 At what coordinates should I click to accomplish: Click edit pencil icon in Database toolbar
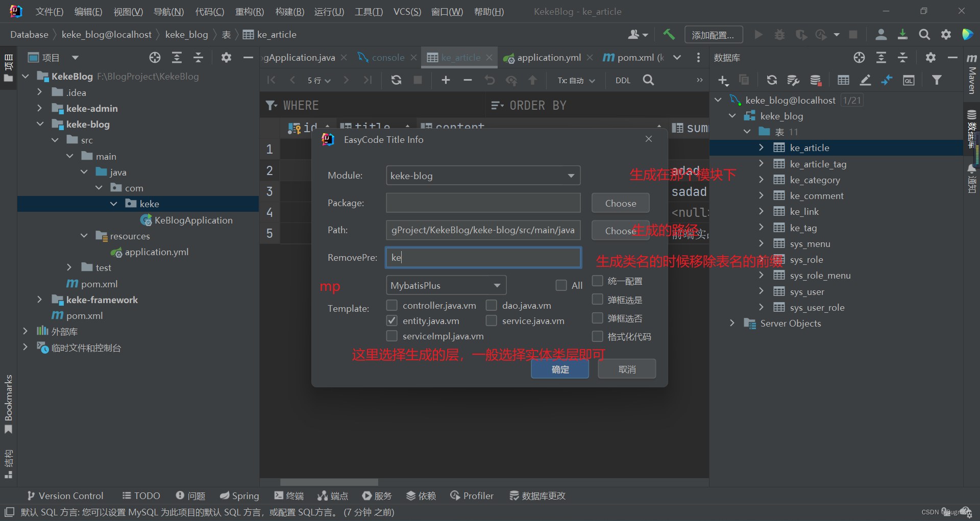(865, 80)
